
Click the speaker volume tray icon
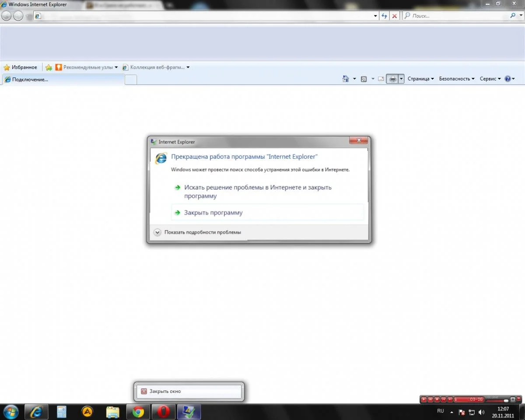[x=482, y=412]
